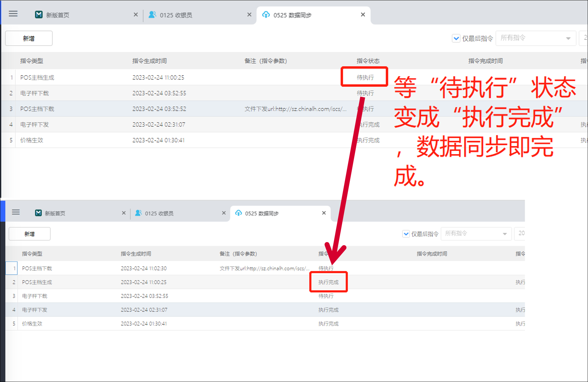This screenshot has height=382, width=588.
Task: Select upper row POS主档下载
Action: 294,109
